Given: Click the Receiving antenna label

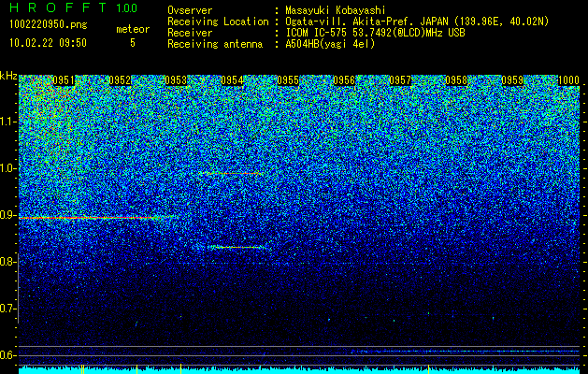Looking at the screenshot, I should click(215, 44).
